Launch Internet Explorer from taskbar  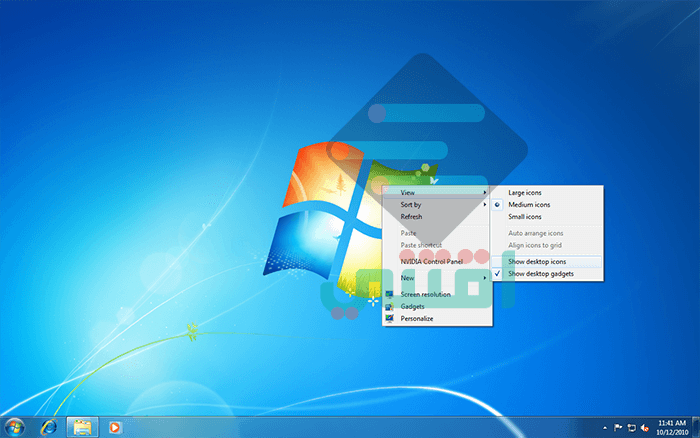pyautogui.click(x=49, y=427)
